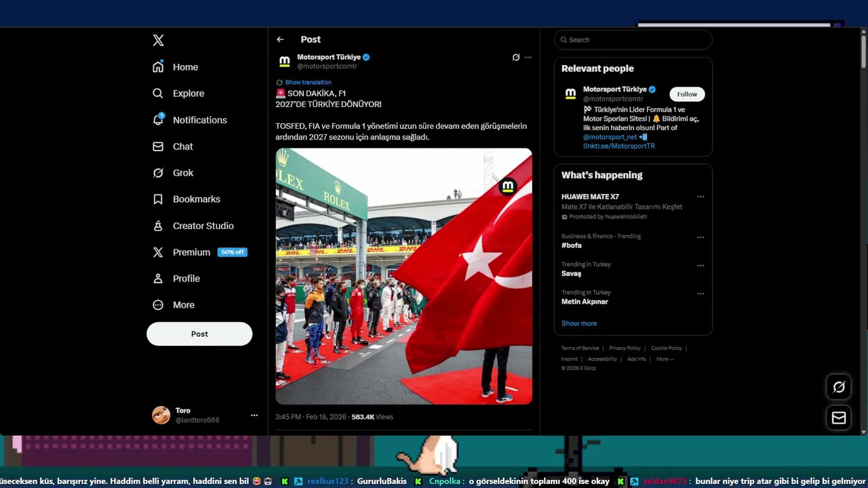Open options for Metin Akpınar trend

point(701,293)
